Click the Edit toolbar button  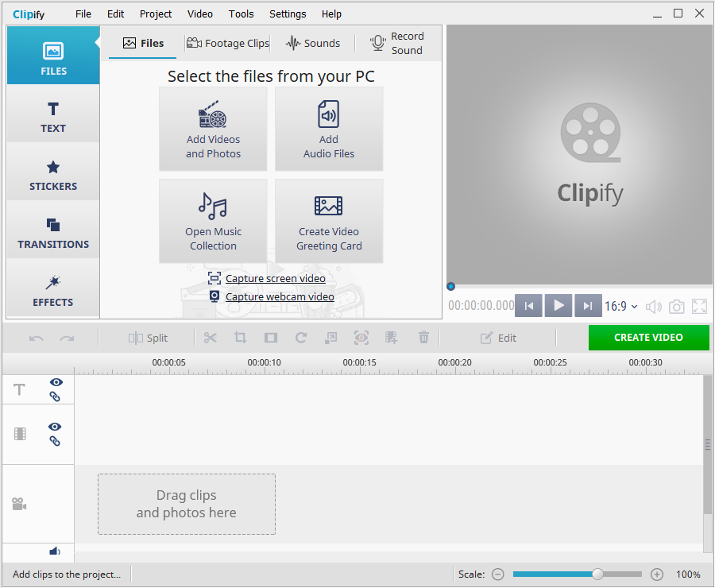(x=498, y=338)
